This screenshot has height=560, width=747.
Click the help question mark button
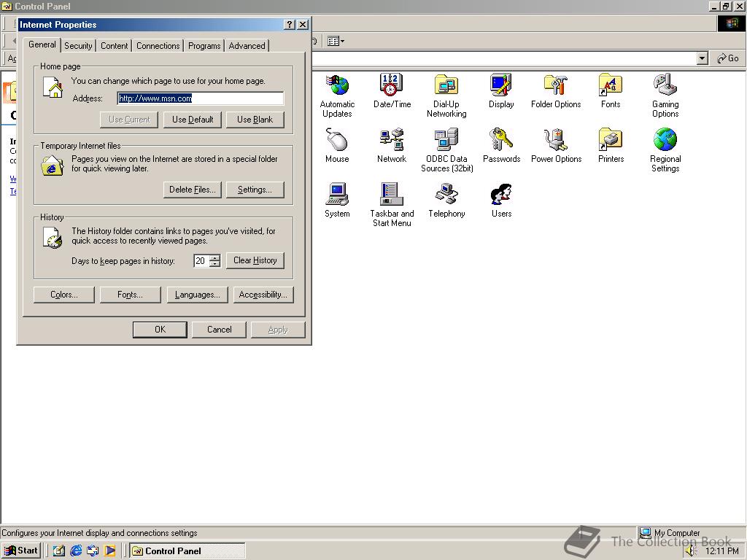(289, 25)
